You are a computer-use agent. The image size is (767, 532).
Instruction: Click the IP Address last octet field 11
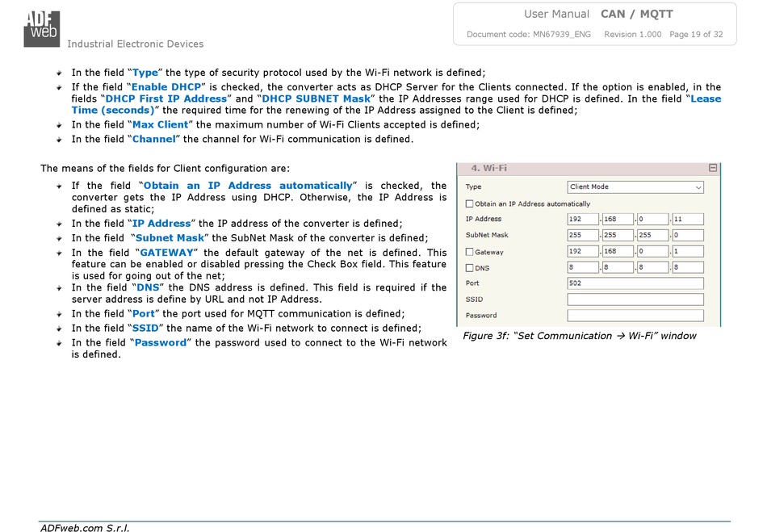(x=688, y=219)
